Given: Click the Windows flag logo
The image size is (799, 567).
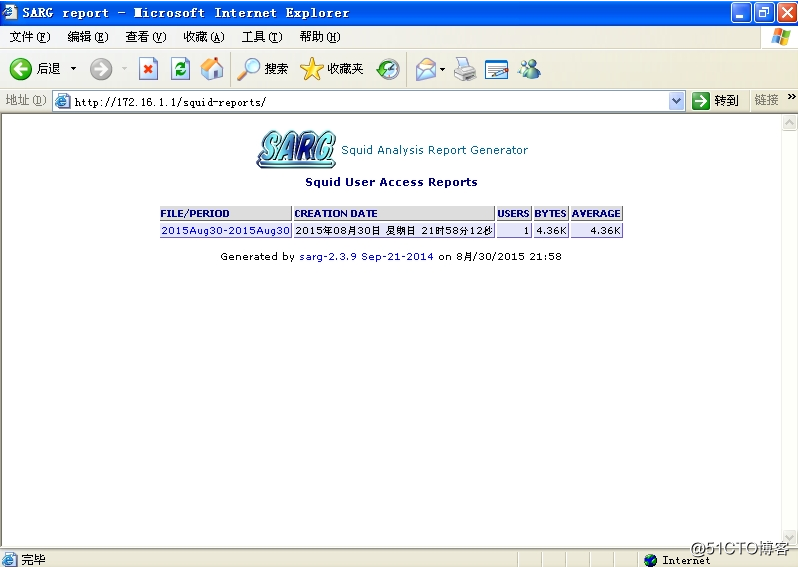Looking at the screenshot, I should click(781, 37).
